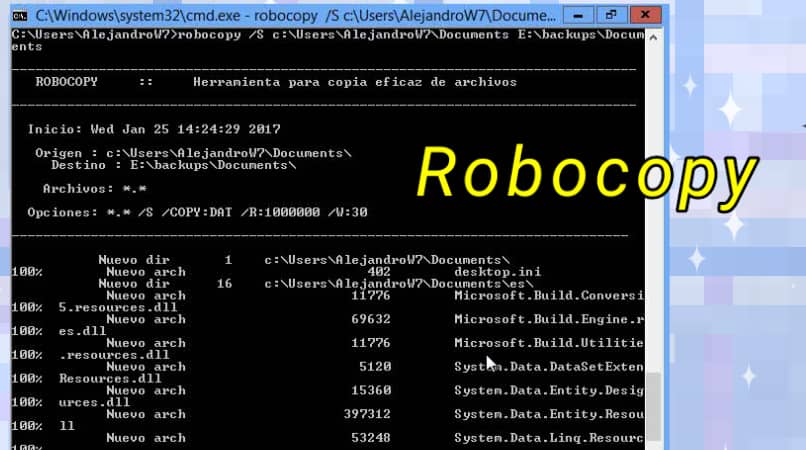Viewport: 806px width, 450px height.
Task: Click the Destino E:\backups\Documents line
Action: click(174, 166)
